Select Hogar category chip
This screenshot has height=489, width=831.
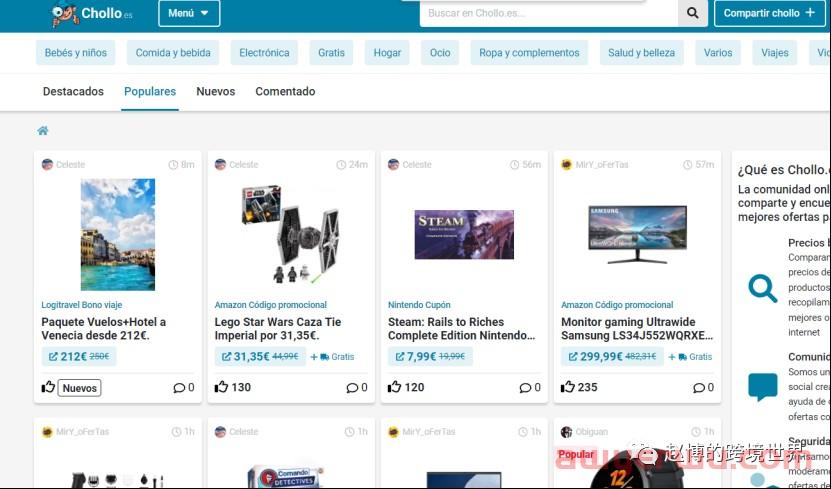[387, 52]
